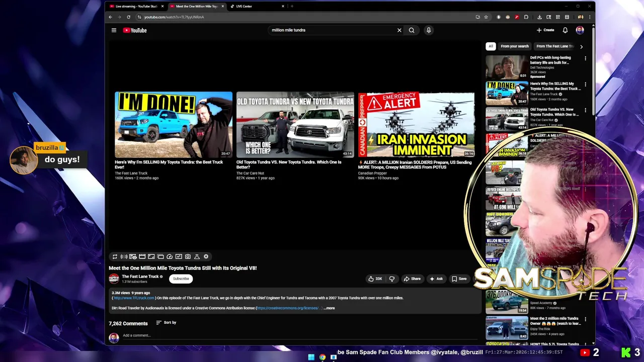Open The Fast Lane Truck channel avatar
This screenshot has height=362, width=644.
[114, 279]
